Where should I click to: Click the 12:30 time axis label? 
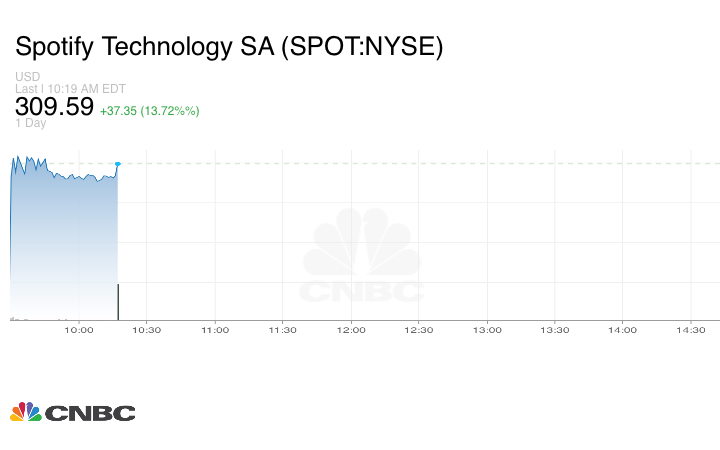coord(419,329)
